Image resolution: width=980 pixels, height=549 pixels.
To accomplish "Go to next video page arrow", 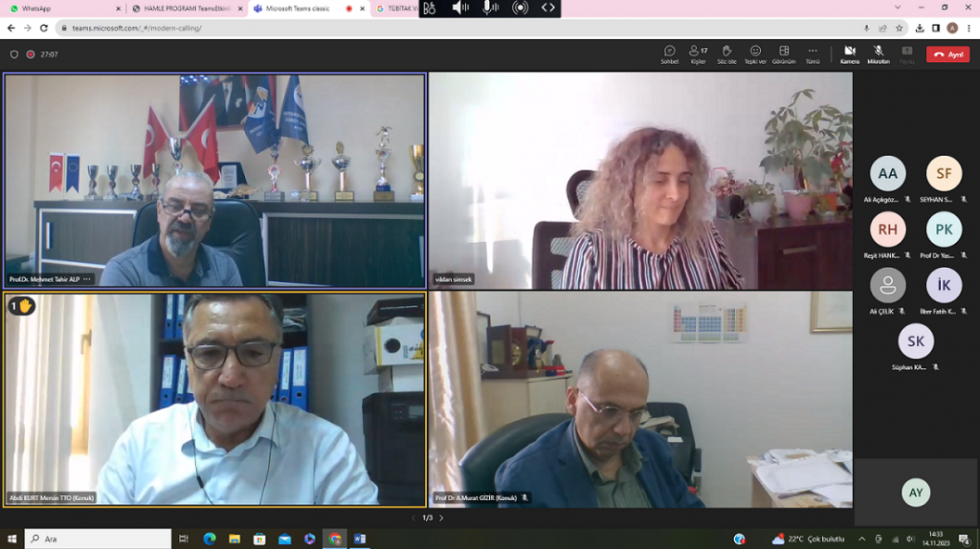I will [x=441, y=517].
